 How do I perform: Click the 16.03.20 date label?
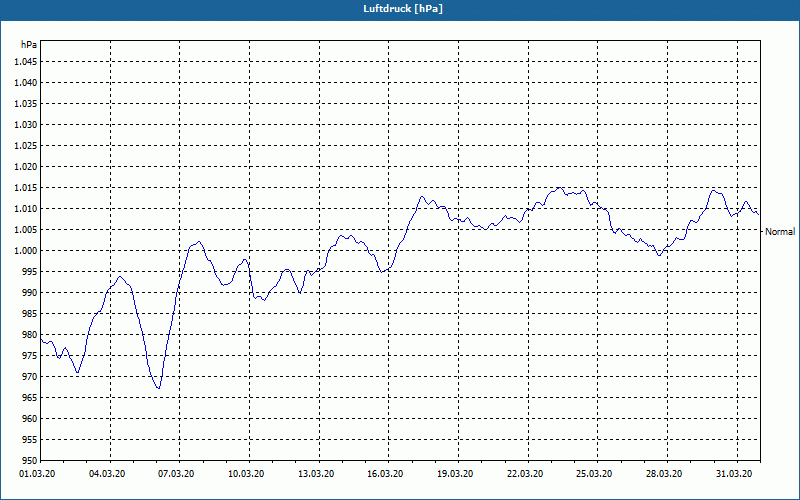tap(385, 474)
